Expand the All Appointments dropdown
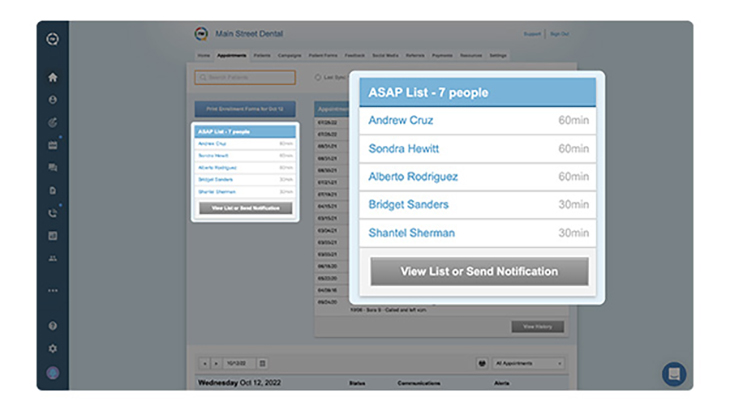The height and width of the screenshot is (410, 730). click(x=529, y=363)
